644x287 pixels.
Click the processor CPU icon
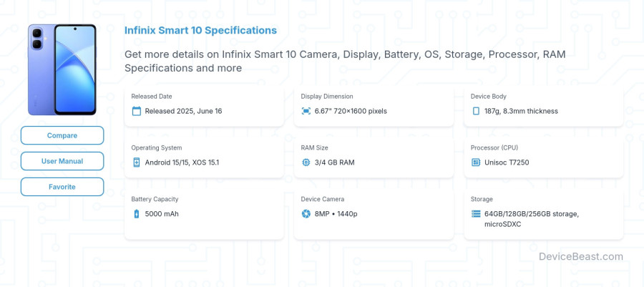click(476, 162)
